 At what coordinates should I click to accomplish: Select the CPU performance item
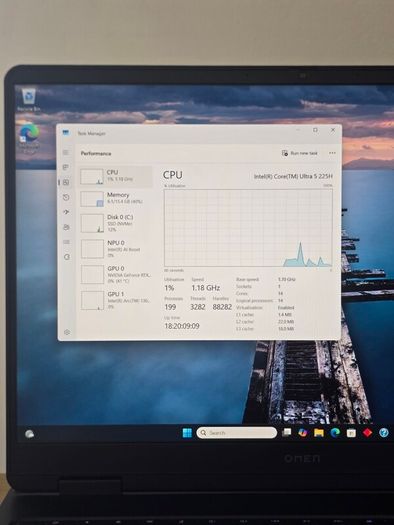(116, 176)
